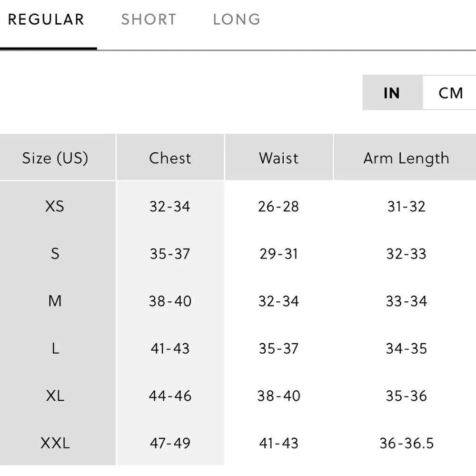
Task: Open the LONG size tab
Action: [237, 20]
